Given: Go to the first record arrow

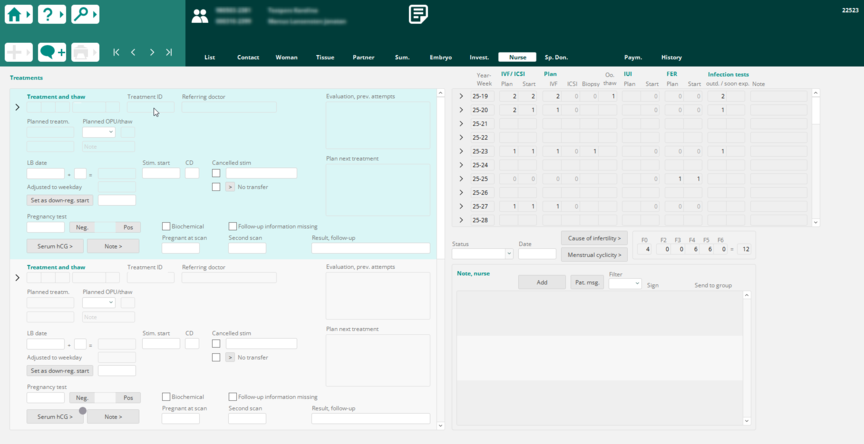Looking at the screenshot, I should click(x=117, y=52).
